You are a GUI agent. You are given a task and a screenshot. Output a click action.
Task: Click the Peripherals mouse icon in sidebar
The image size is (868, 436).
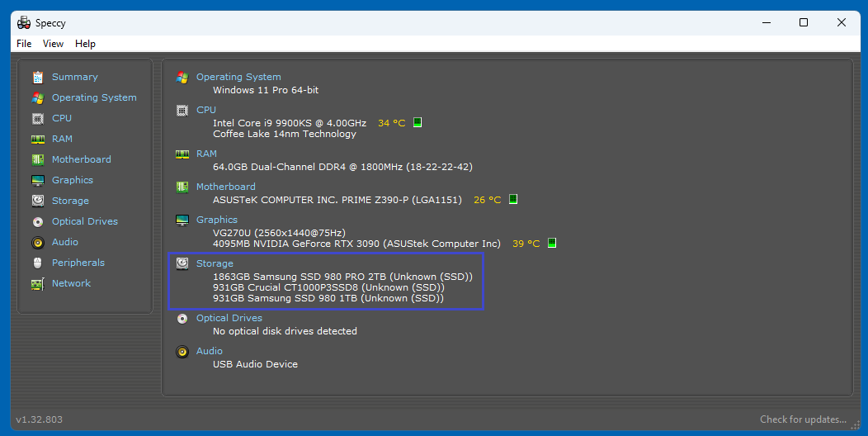tap(38, 263)
